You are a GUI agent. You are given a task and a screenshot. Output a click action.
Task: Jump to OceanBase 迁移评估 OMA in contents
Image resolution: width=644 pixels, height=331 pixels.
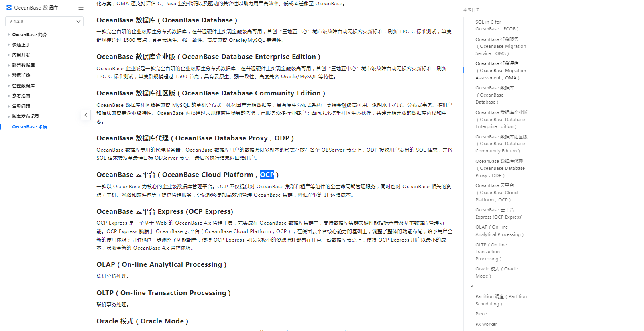501,71
